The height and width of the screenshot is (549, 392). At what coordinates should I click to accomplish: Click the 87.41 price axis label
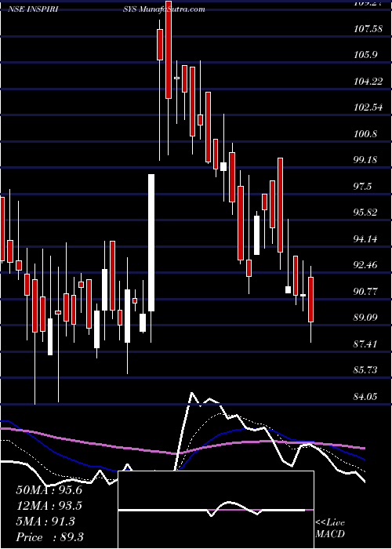[366, 344]
